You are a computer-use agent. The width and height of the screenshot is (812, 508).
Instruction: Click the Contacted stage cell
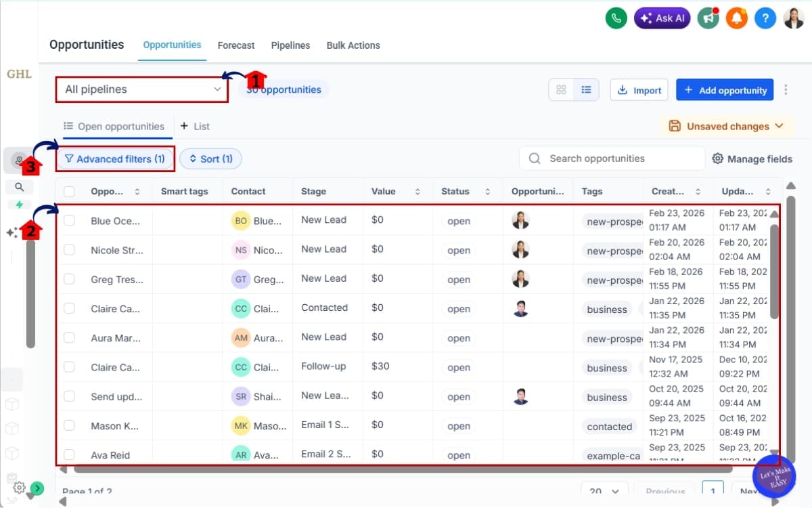324,308
